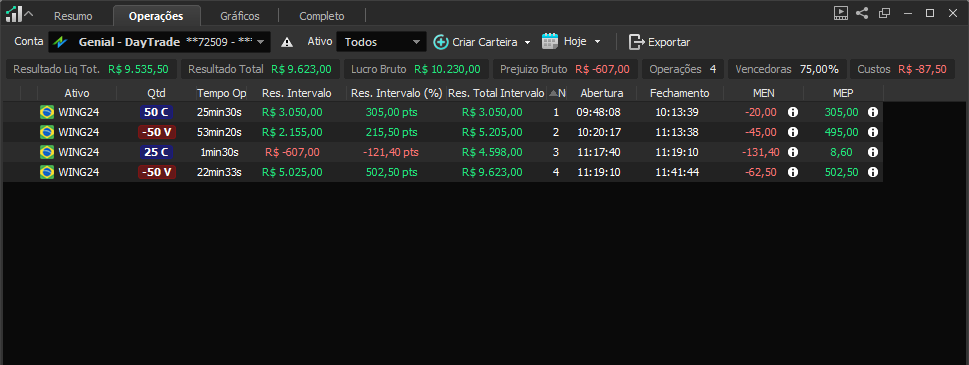Click the Fechamento column header
Viewport: 969px width, 365px height.
tap(679, 93)
